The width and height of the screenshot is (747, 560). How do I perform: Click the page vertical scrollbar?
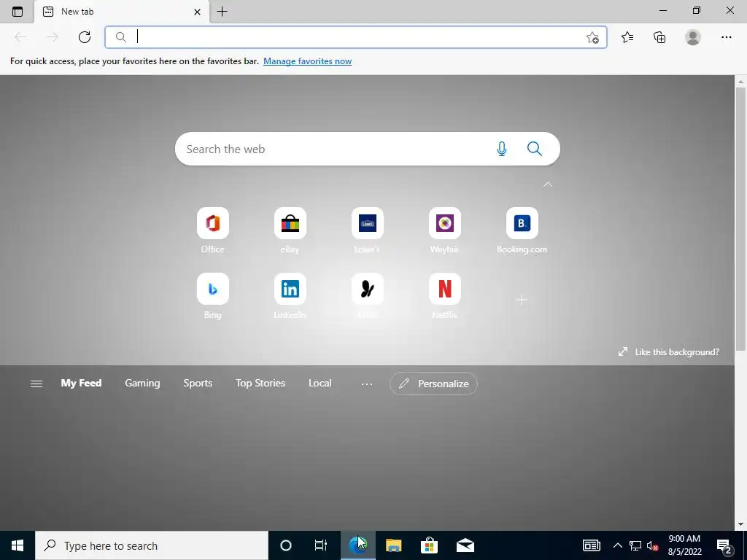click(x=740, y=219)
